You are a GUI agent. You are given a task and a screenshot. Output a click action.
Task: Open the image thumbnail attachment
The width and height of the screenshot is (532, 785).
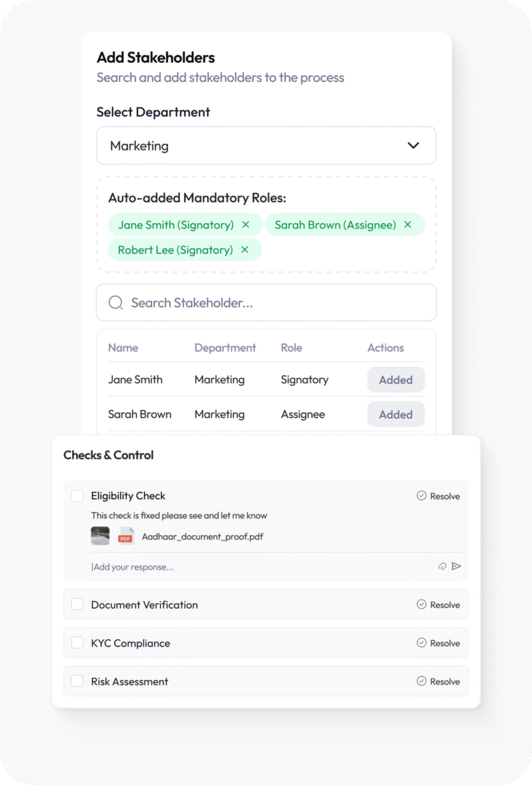(x=100, y=537)
